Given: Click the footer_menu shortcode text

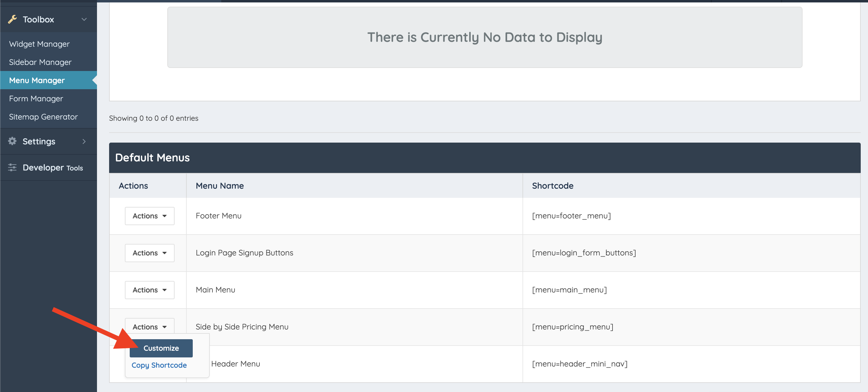Looking at the screenshot, I should (571, 216).
